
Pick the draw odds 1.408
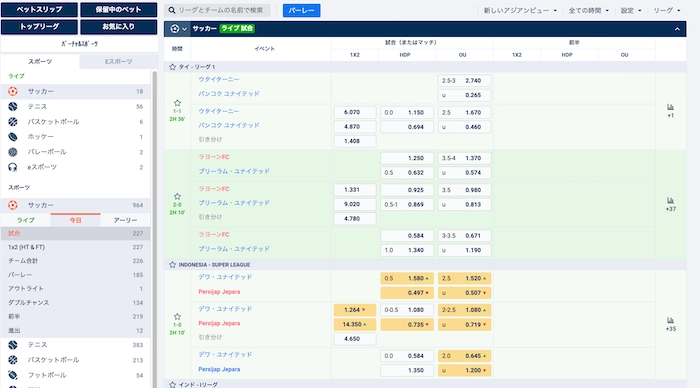point(355,141)
